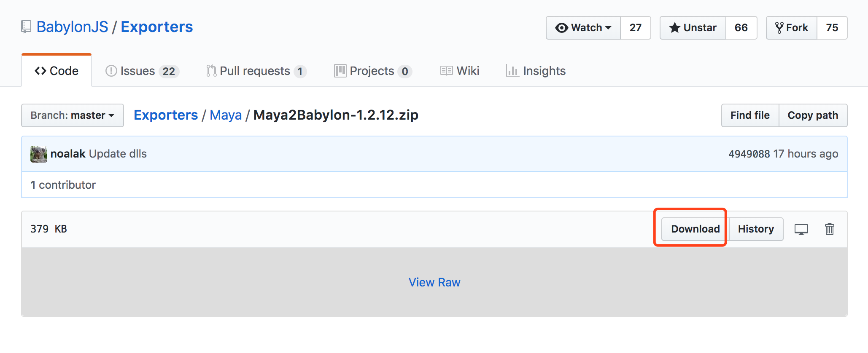Open the Issues tab
Viewport: 868px width, 353px height.
[142, 71]
